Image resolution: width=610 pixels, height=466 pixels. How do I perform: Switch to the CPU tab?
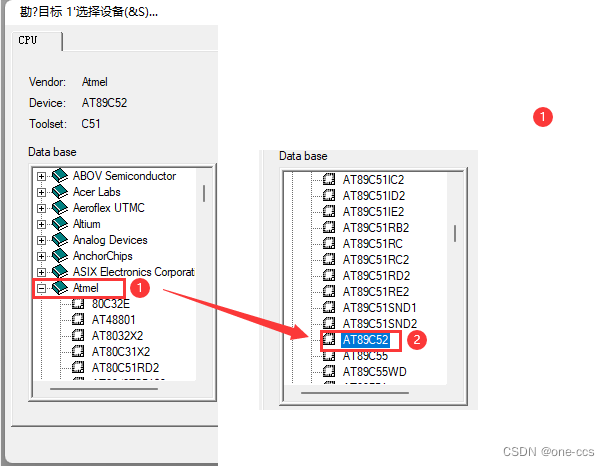click(36, 40)
